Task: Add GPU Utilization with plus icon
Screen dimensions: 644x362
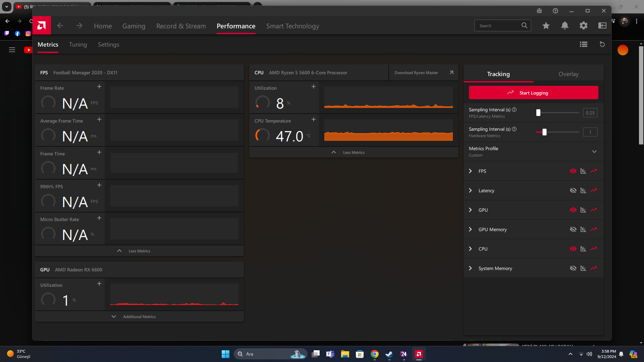Action: click(99, 284)
